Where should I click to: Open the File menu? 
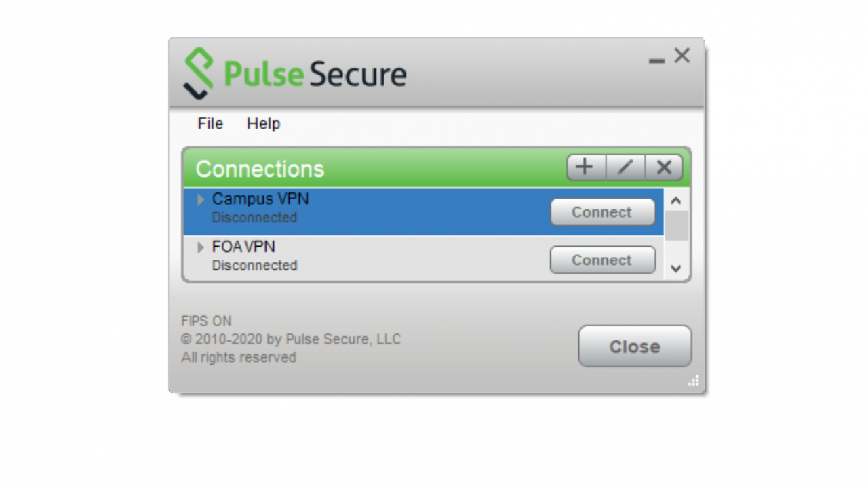pyautogui.click(x=210, y=124)
